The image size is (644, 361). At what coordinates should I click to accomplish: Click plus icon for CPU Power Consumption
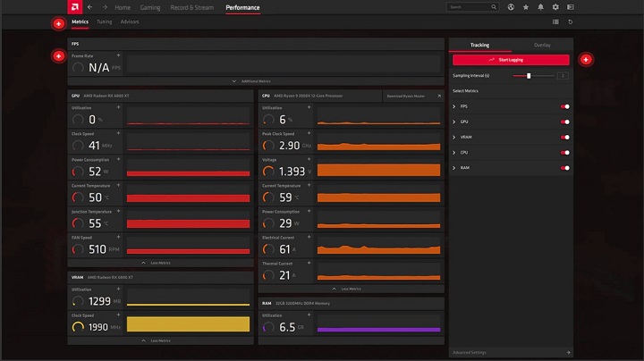pyautogui.click(x=309, y=211)
